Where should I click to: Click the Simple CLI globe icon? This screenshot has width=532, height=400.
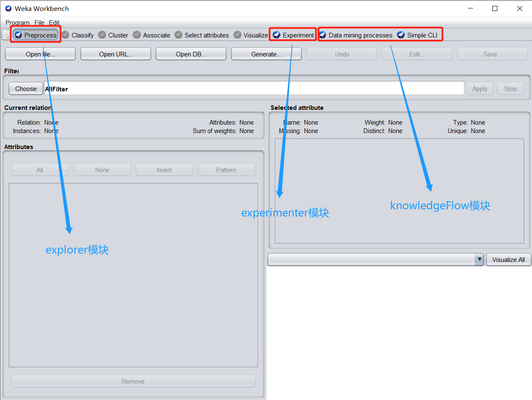coord(400,35)
